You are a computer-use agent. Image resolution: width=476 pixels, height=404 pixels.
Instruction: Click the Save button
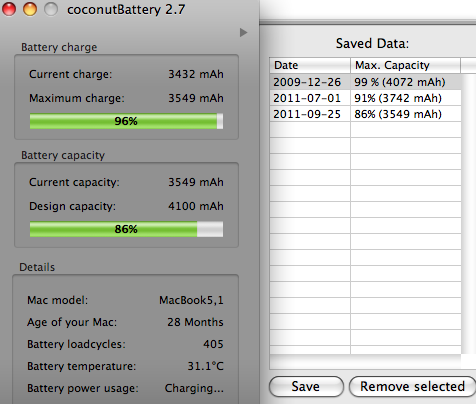pos(306,387)
